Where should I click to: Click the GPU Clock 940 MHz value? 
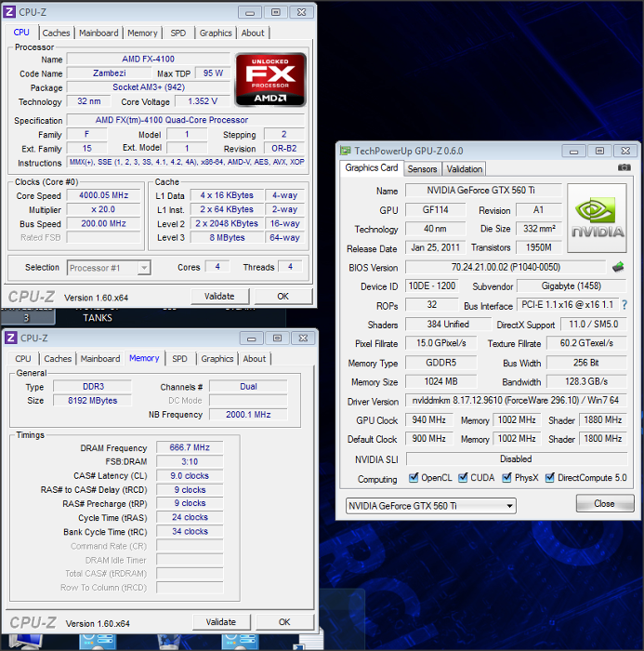429,419
